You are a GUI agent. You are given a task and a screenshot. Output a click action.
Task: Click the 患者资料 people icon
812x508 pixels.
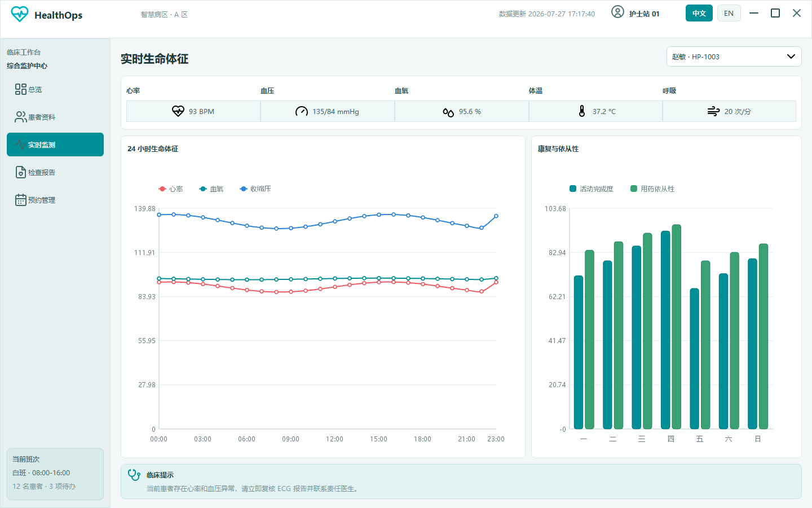[x=21, y=117]
